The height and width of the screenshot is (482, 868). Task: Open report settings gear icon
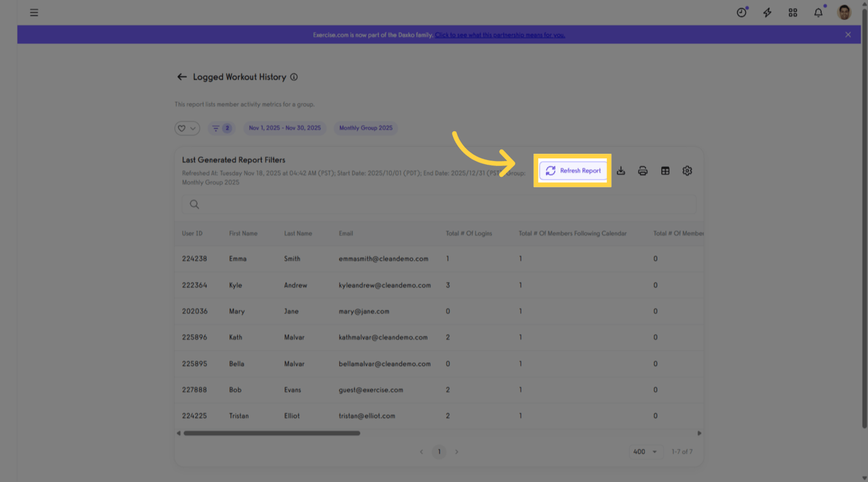point(687,171)
